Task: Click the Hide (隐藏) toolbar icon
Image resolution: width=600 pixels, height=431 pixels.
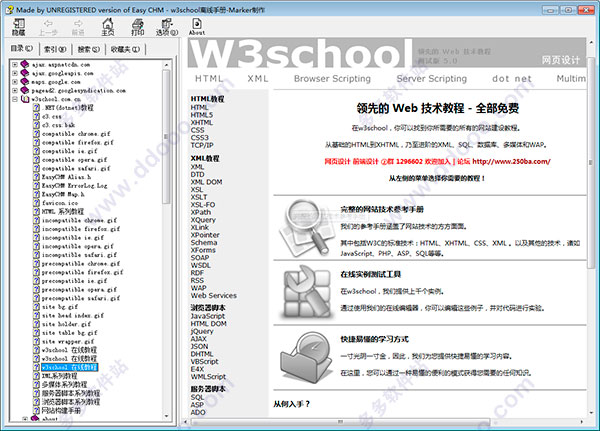Action: click(18, 27)
